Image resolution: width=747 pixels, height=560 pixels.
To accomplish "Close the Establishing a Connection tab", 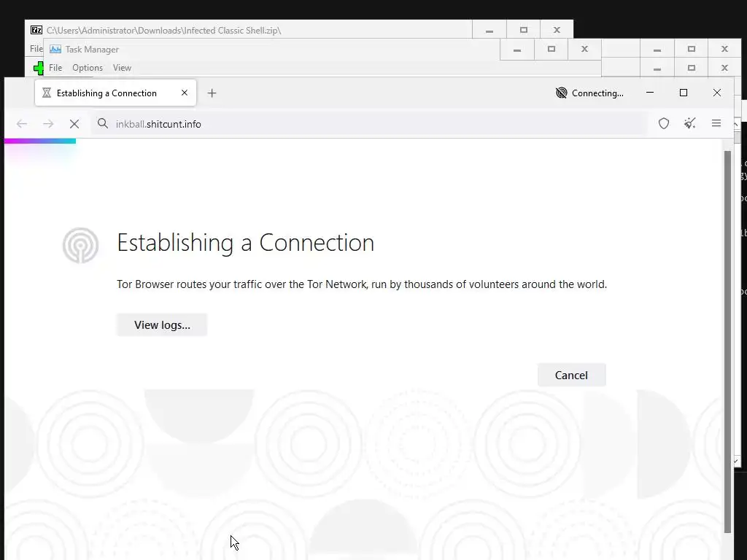I will click(x=185, y=93).
